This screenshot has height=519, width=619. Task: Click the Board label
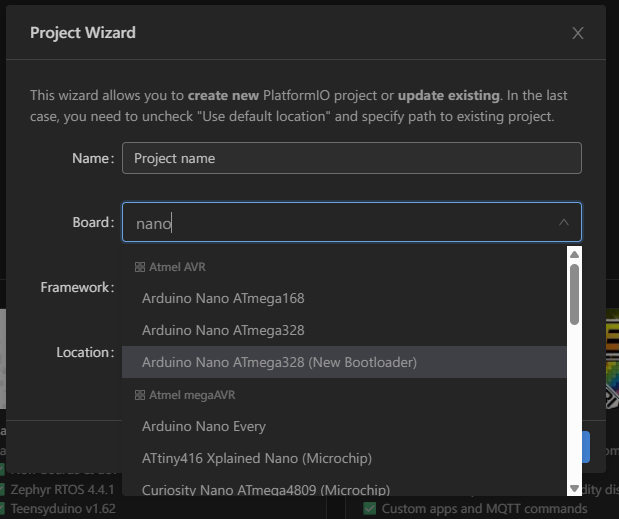94,222
